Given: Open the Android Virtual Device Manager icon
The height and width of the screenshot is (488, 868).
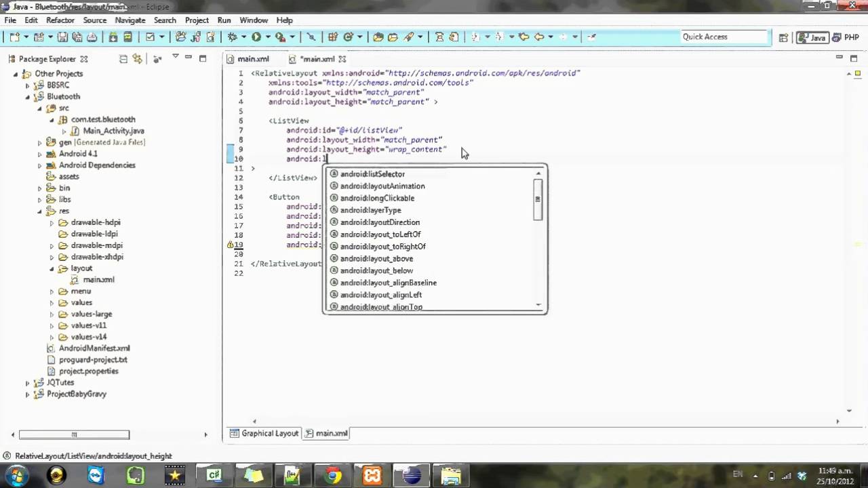Looking at the screenshot, I should coord(127,37).
